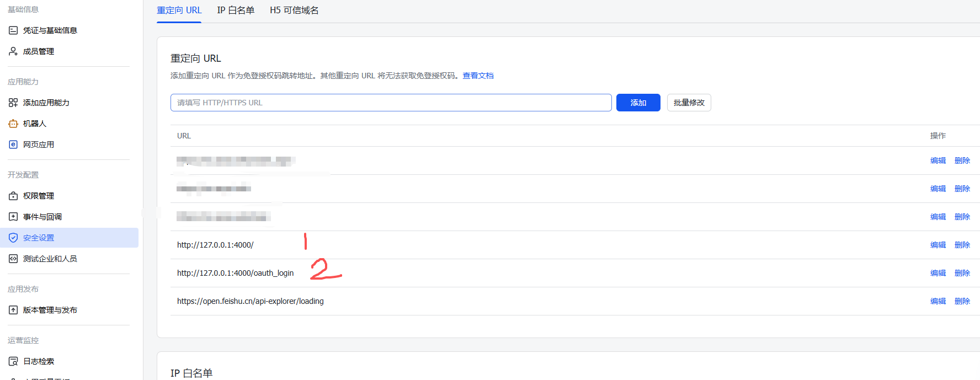Delete the open.feishu.cn api-explorer URL row
Viewport: 980px width, 380px height.
point(962,301)
